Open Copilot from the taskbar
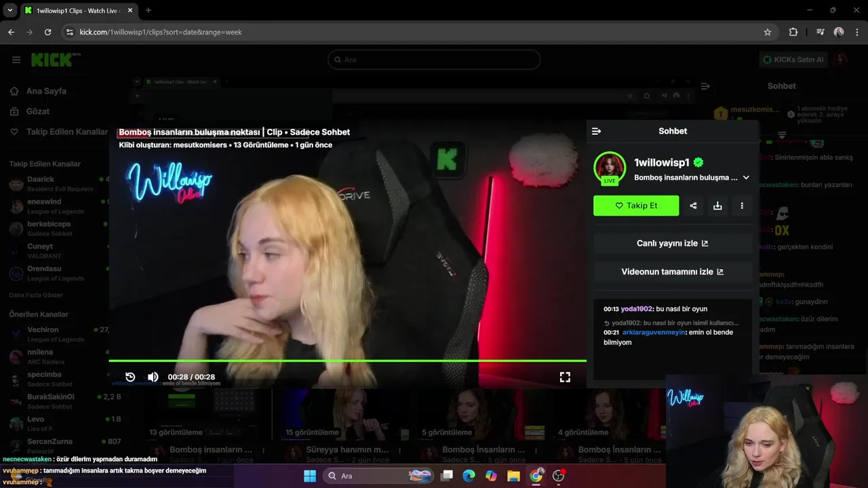Viewport: 868px width, 488px height. pyautogui.click(x=491, y=476)
